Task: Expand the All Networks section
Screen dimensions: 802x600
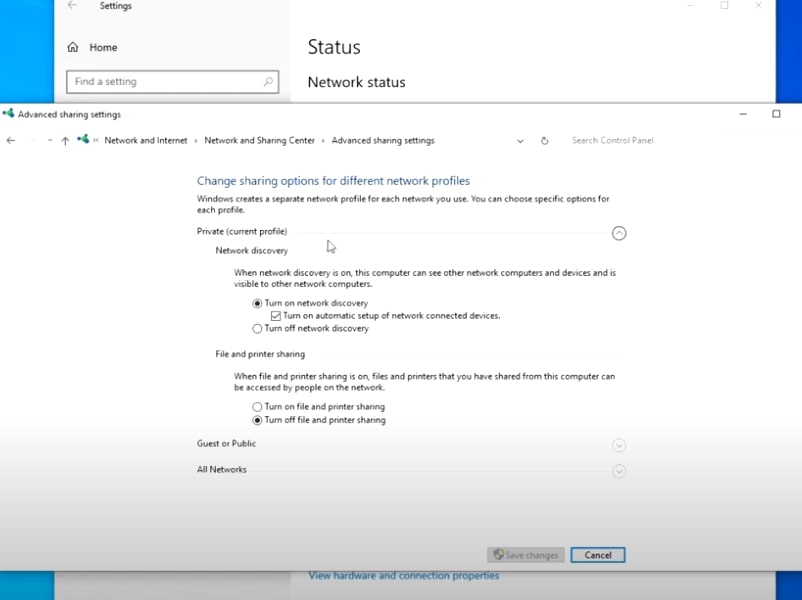Action: 619,471
